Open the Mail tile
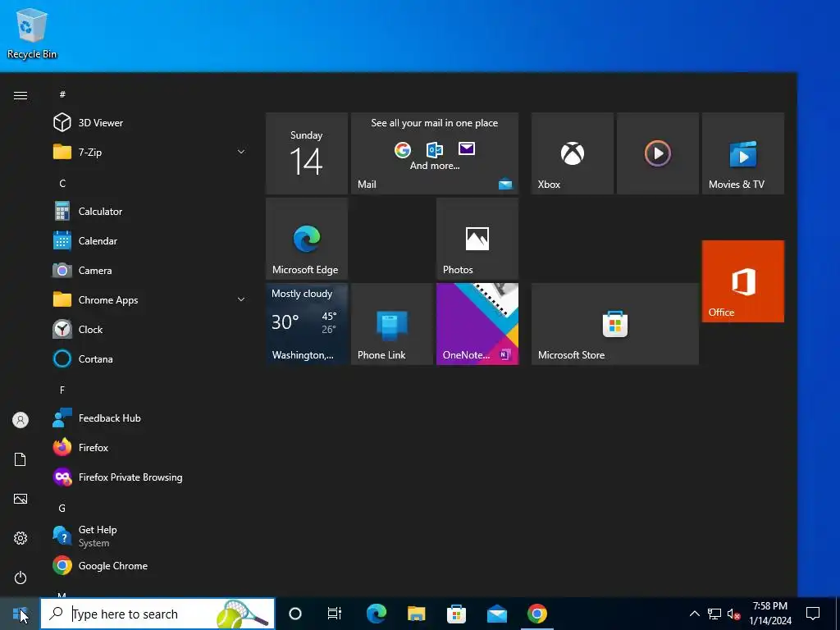 (435, 153)
